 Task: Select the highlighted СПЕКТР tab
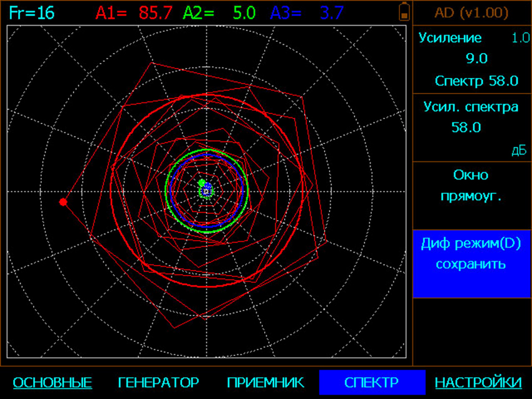pyautogui.click(x=372, y=382)
